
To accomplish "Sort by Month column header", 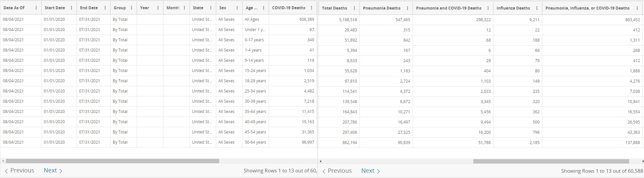I will click(173, 8).
